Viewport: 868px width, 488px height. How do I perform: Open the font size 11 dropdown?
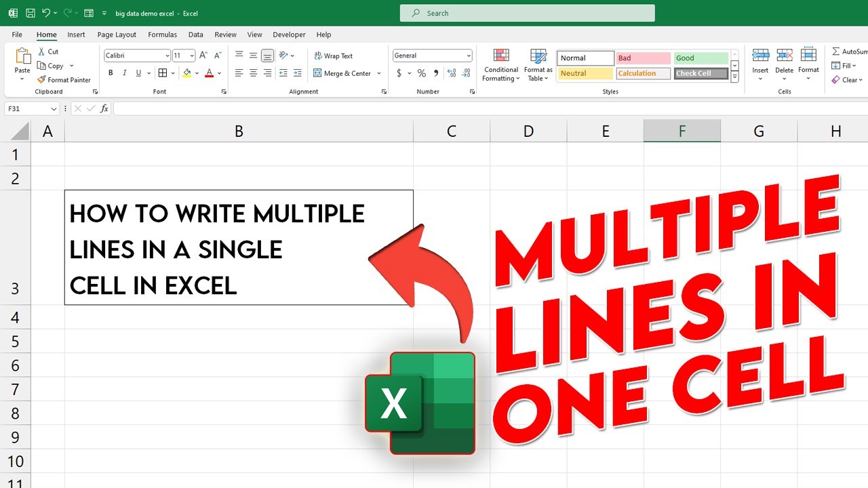pyautogui.click(x=192, y=56)
